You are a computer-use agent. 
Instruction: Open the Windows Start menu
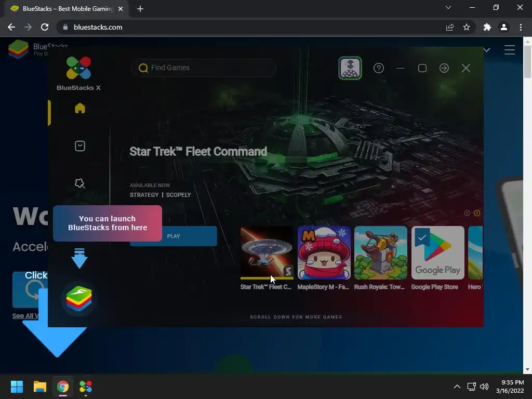point(17,387)
